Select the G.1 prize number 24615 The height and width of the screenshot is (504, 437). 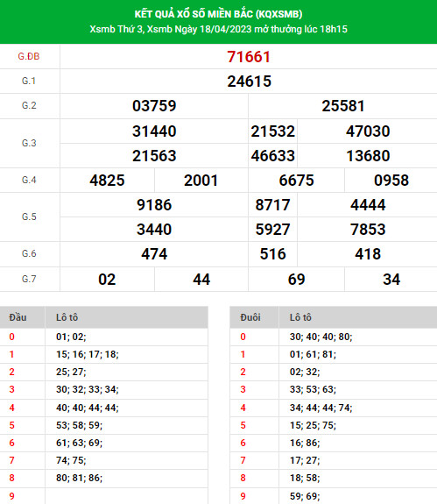click(250, 82)
